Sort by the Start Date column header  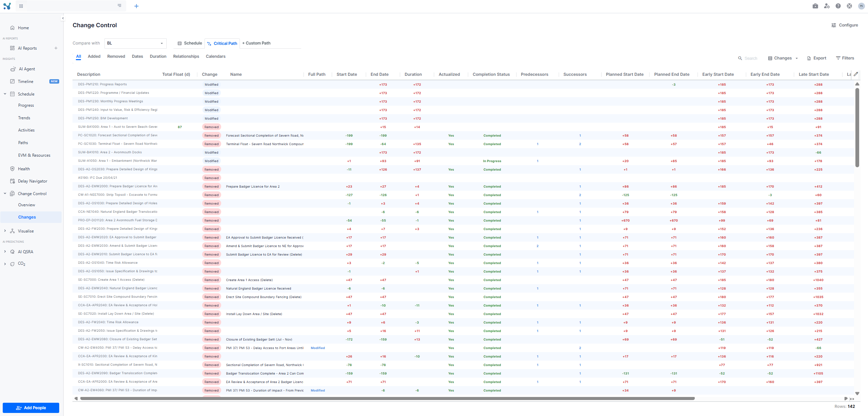[x=347, y=74]
